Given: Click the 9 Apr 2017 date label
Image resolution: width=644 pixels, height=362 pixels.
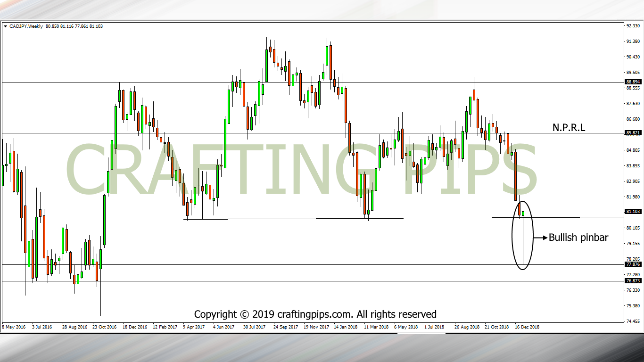Looking at the screenshot, I should coord(194,327).
